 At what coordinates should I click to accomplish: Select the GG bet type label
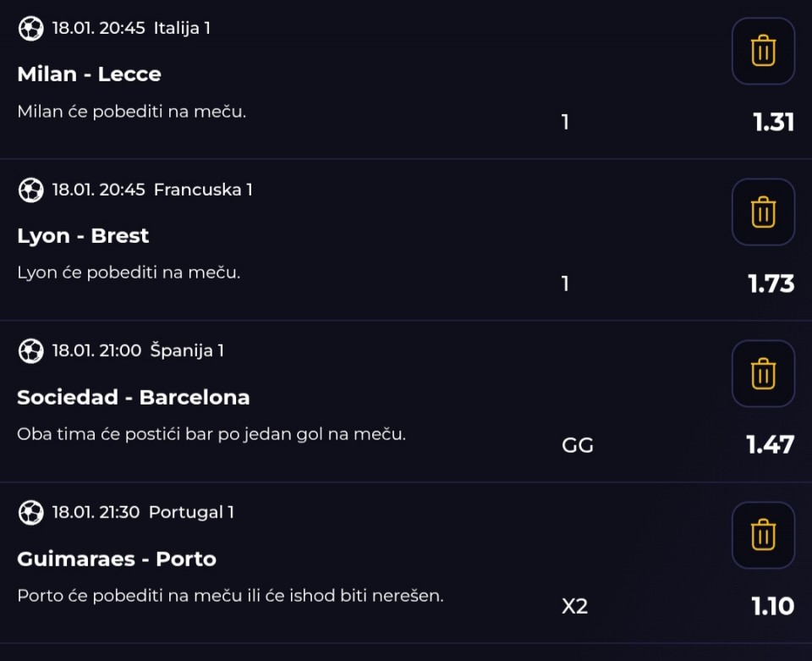(x=578, y=445)
